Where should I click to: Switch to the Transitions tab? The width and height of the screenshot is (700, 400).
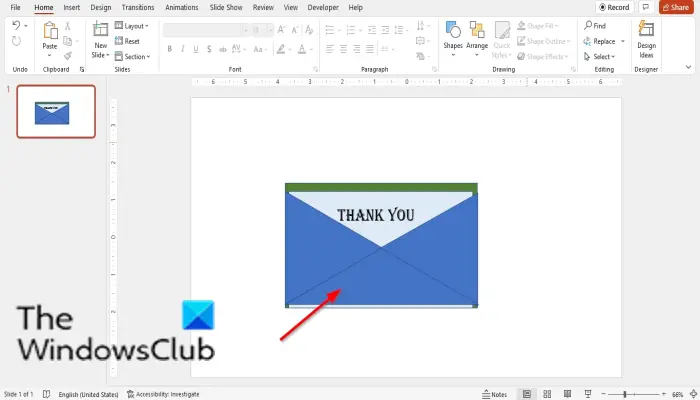[138, 7]
